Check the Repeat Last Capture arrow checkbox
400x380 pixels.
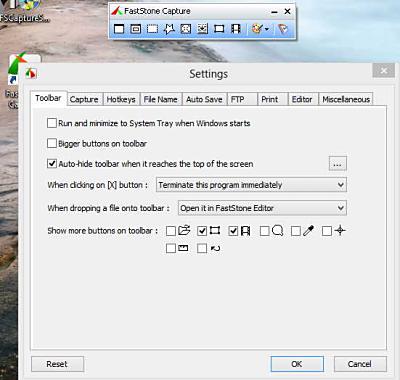coord(202,248)
